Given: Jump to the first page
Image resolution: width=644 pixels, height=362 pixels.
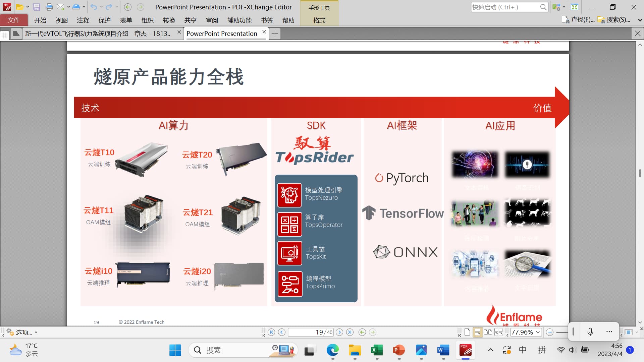Looking at the screenshot, I should (271, 332).
